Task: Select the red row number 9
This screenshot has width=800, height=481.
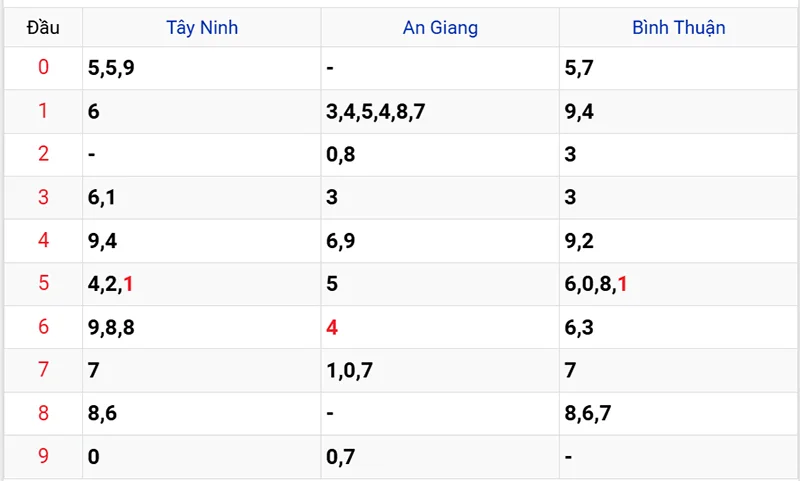Action: click(x=43, y=455)
